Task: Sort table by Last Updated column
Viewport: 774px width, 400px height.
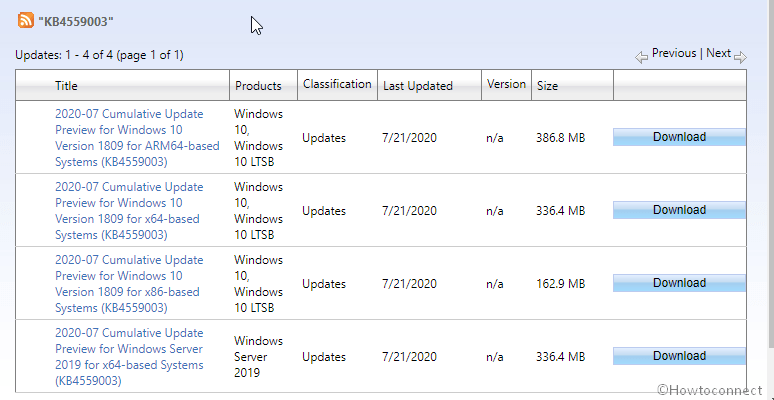Action: [x=418, y=86]
